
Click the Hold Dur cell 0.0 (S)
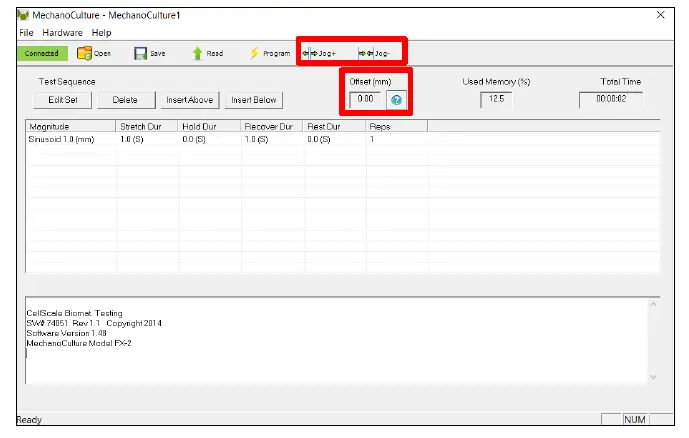pos(194,139)
